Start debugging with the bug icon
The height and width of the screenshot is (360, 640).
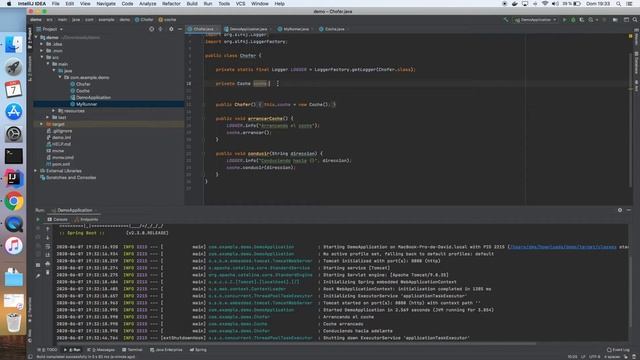coord(573,20)
